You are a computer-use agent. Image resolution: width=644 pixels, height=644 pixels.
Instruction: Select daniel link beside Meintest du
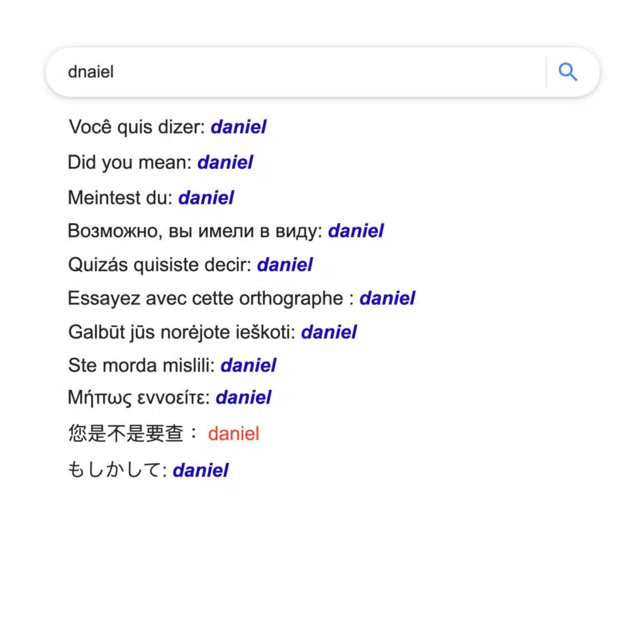coord(206,197)
